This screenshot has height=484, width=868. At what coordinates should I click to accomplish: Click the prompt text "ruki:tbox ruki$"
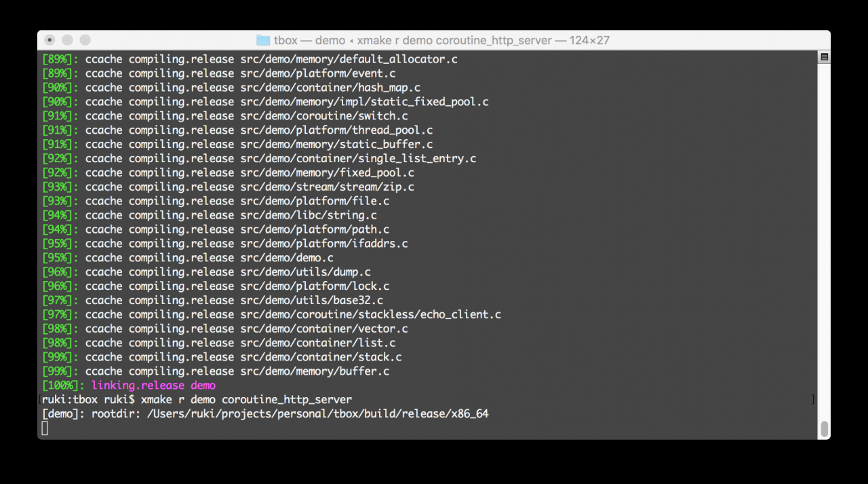(x=88, y=400)
